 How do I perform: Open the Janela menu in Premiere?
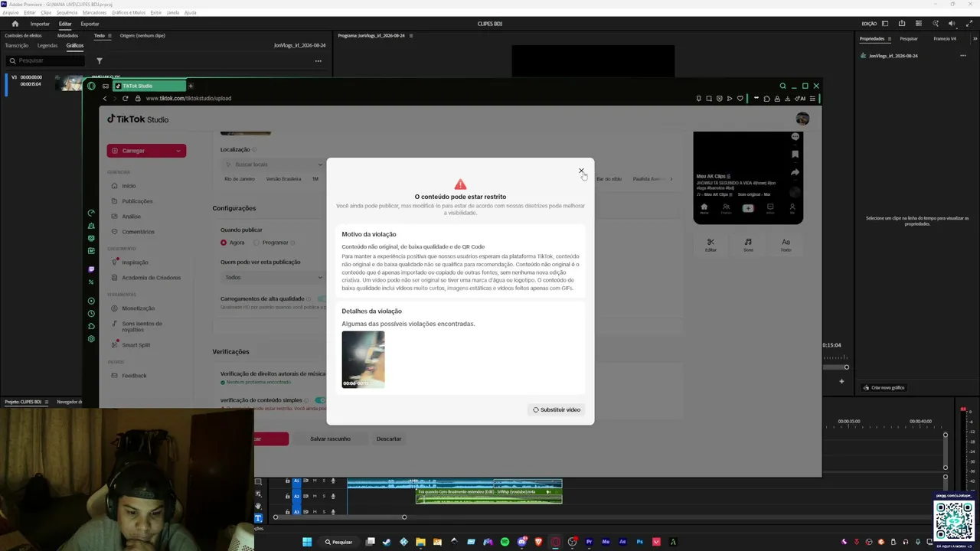[172, 13]
